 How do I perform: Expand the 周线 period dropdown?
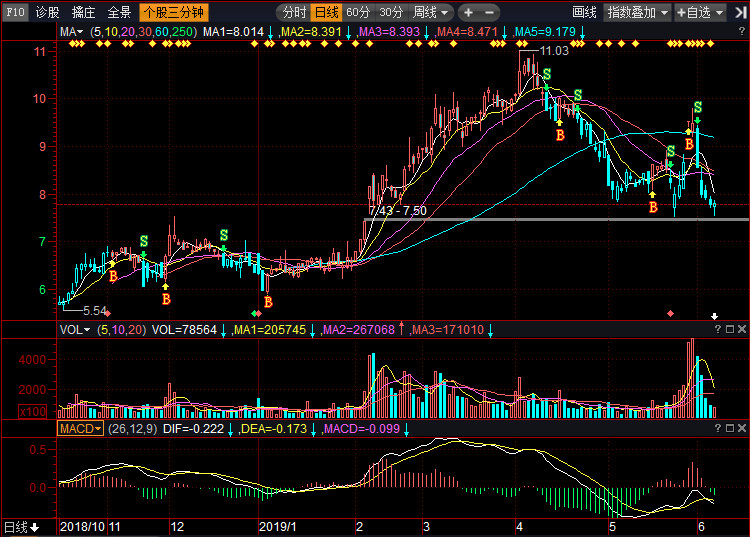coord(431,13)
